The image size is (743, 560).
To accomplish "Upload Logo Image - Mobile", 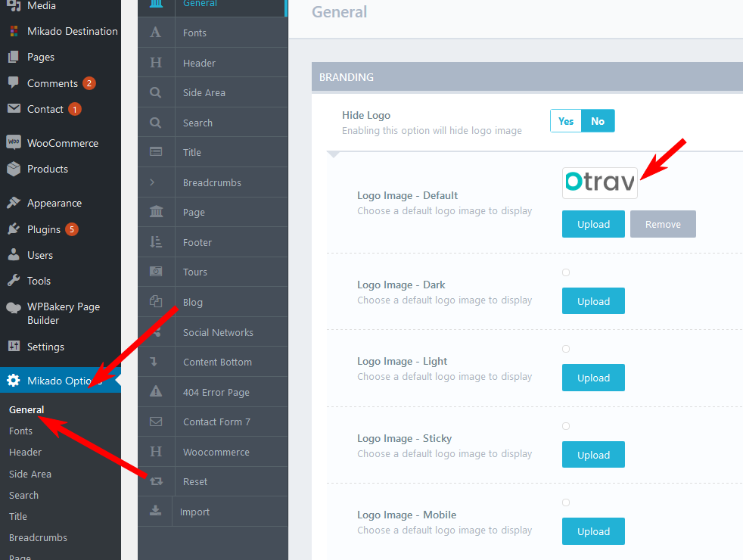I will pyautogui.click(x=593, y=531).
